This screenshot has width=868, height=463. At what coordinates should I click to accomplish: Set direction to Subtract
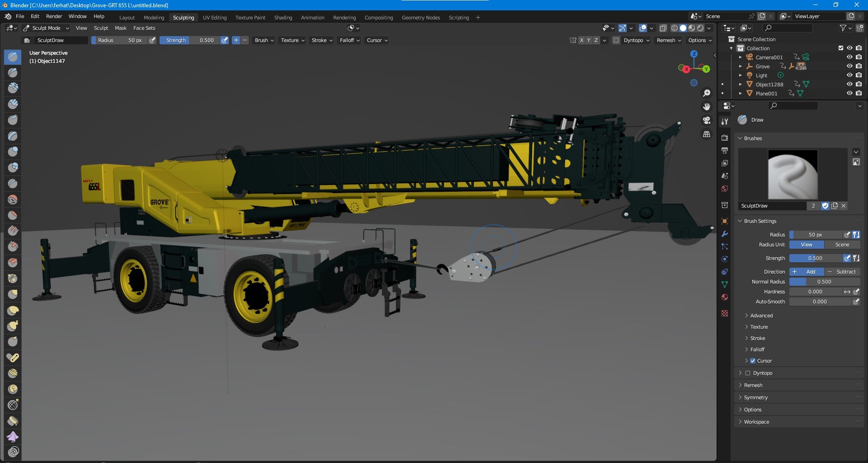(x=842, y=272)
